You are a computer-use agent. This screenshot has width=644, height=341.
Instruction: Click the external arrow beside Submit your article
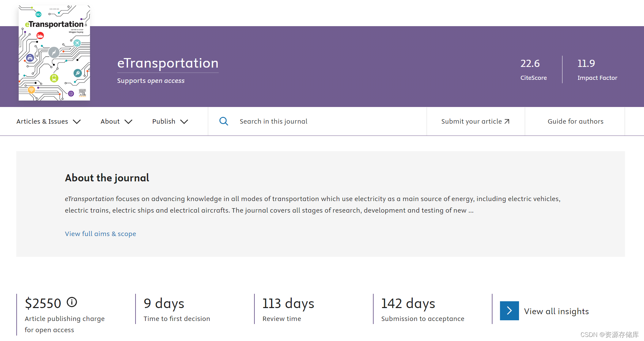(507, 121)
